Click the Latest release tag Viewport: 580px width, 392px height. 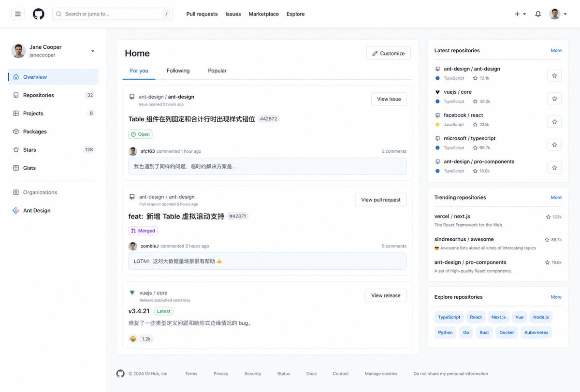tap(164, 311)
